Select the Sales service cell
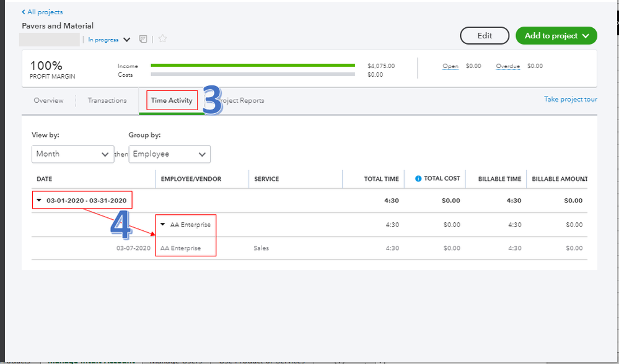The width and height of the screenshot is (619, 364). point(261,248)
